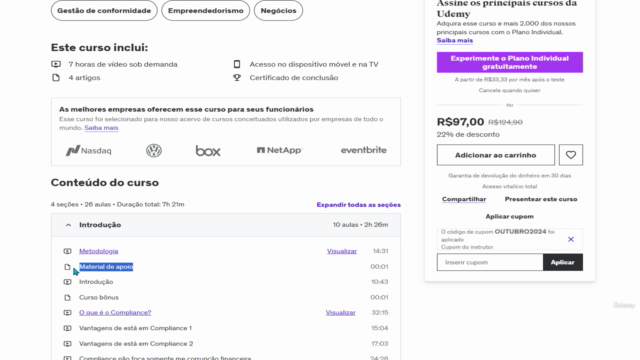Click the 14:31 duration of Metodologia
Viewport: 640px width, 360px height.
[x=380, y=251]
